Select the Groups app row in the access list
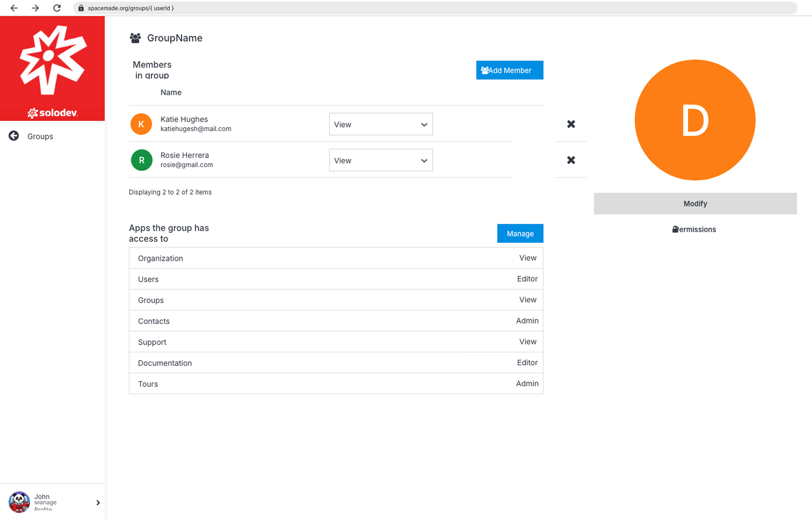This screenshot has width=812, height=521. tap(336, 300)
